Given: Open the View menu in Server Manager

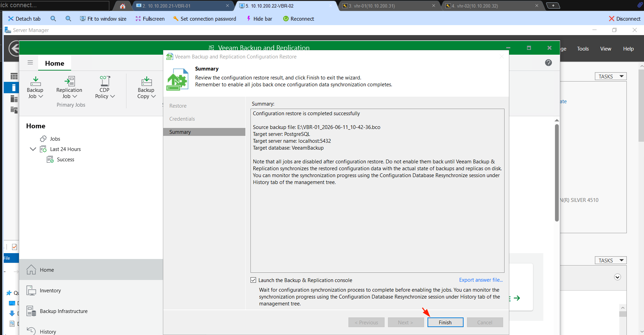Looking at the screenshot, I should 606,49.
